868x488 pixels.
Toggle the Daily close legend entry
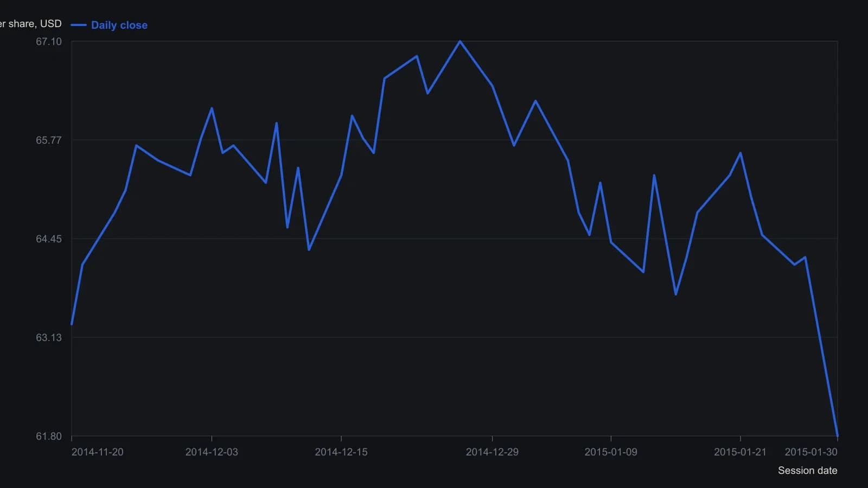pyautogui.click(x=109, y=25)
